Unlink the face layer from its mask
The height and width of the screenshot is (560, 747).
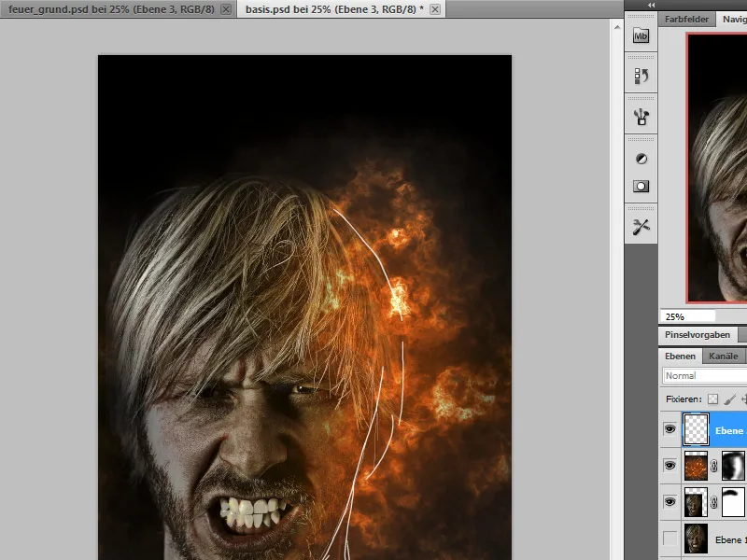pos(714,502)
